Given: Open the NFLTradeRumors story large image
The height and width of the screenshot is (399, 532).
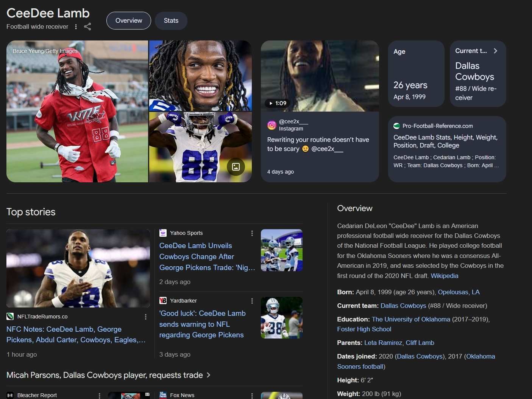Looking at the screenshot, I should point(78,268).
